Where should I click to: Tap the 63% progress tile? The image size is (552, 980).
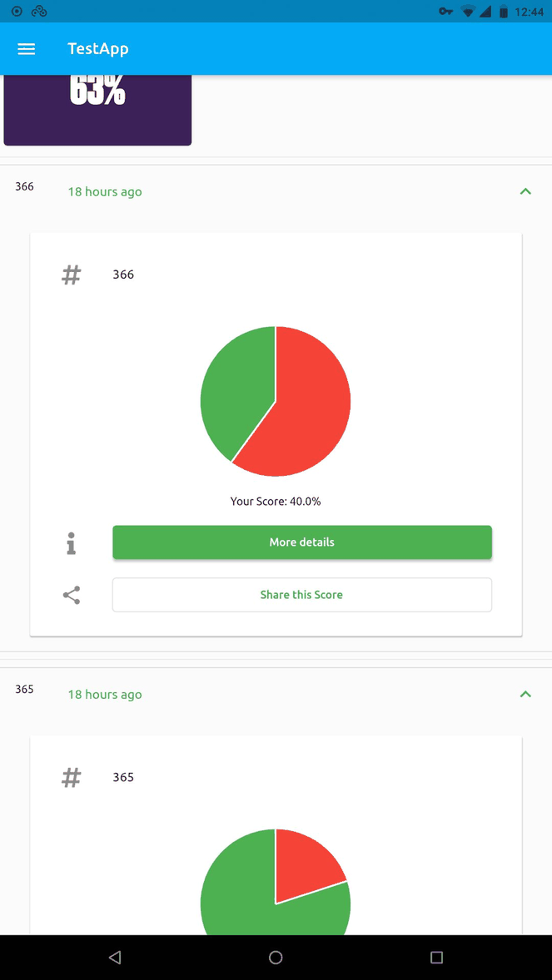[97, 108]
